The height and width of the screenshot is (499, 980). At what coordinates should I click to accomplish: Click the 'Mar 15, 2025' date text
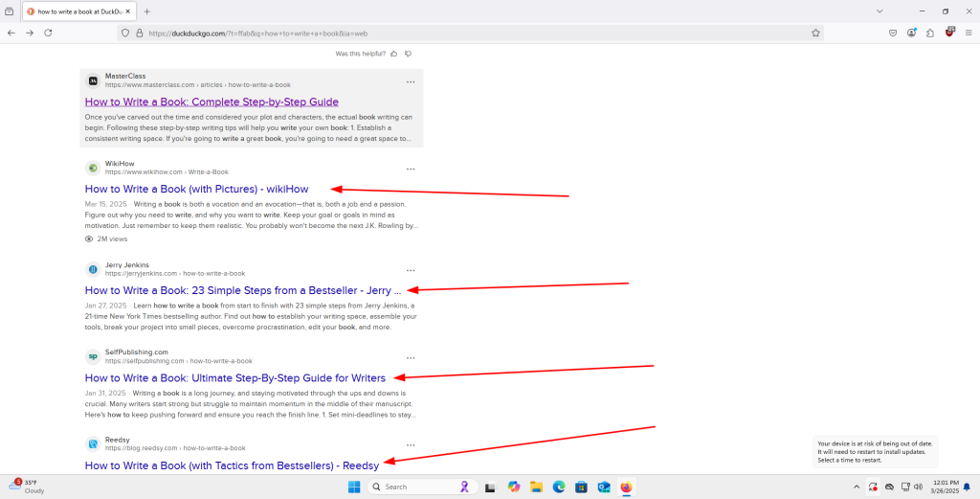105,204
